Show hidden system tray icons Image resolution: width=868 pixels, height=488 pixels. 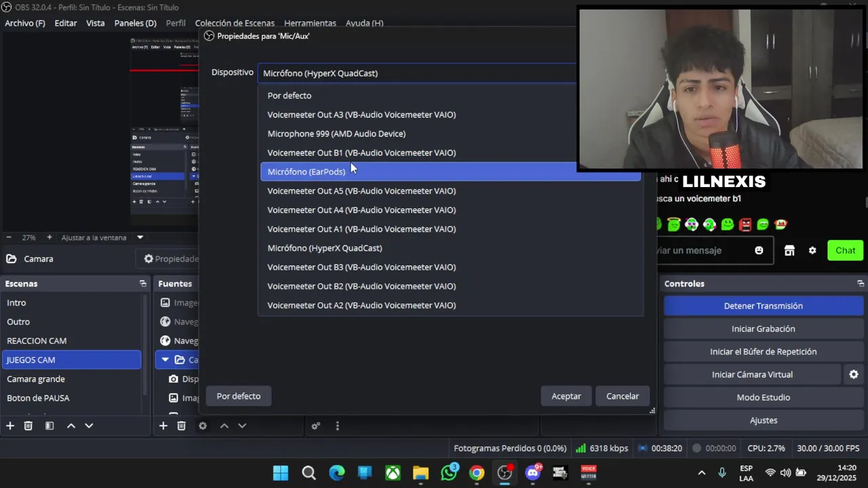(x=702, y=472)
